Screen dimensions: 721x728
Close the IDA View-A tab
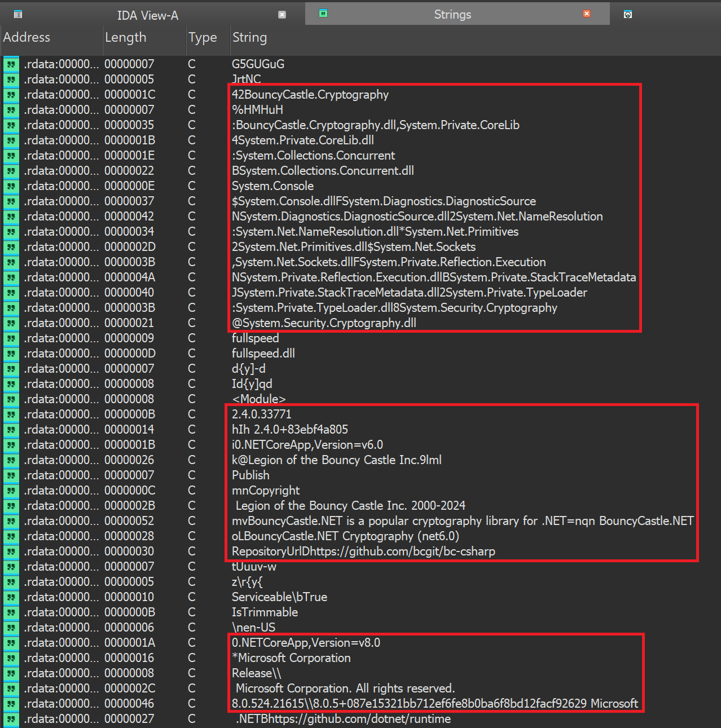(282, 15)
